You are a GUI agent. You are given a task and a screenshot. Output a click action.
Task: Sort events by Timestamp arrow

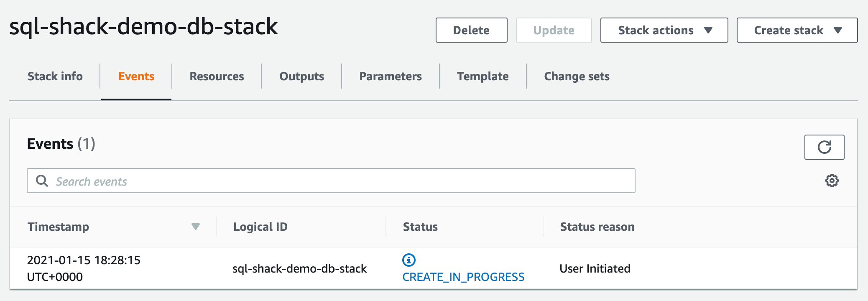195,227
